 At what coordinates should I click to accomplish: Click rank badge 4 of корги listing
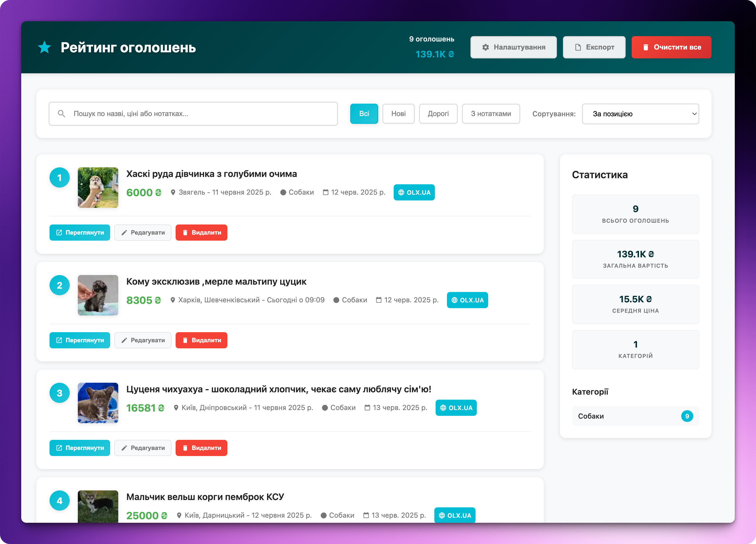60,501
